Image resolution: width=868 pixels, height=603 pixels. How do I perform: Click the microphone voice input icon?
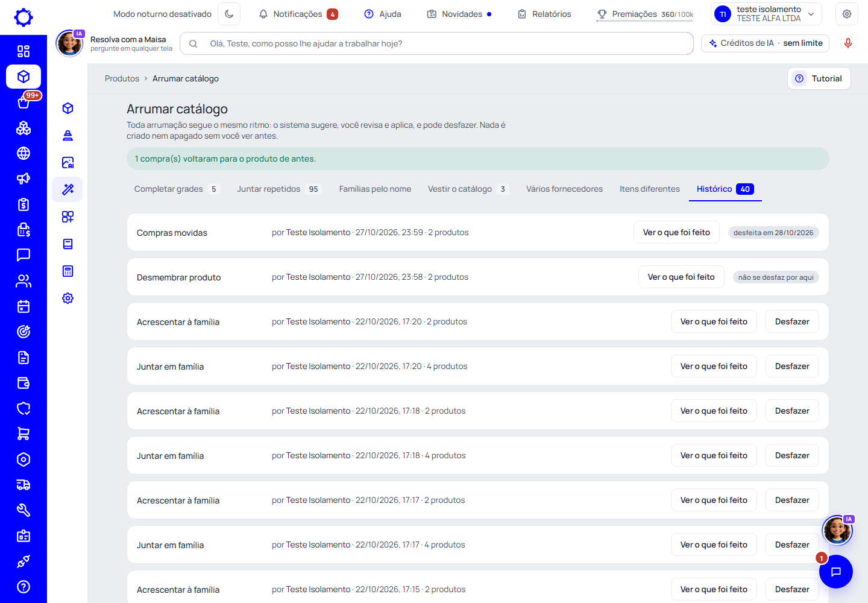848,43
